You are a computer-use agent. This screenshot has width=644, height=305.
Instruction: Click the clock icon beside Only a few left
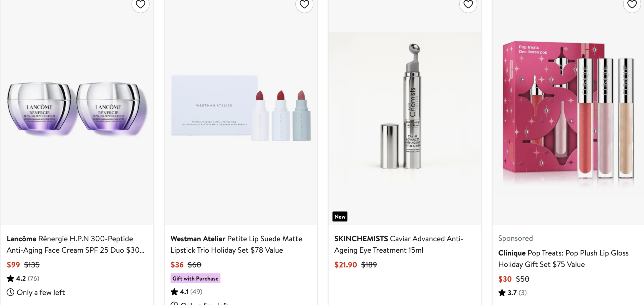[10, 292]
